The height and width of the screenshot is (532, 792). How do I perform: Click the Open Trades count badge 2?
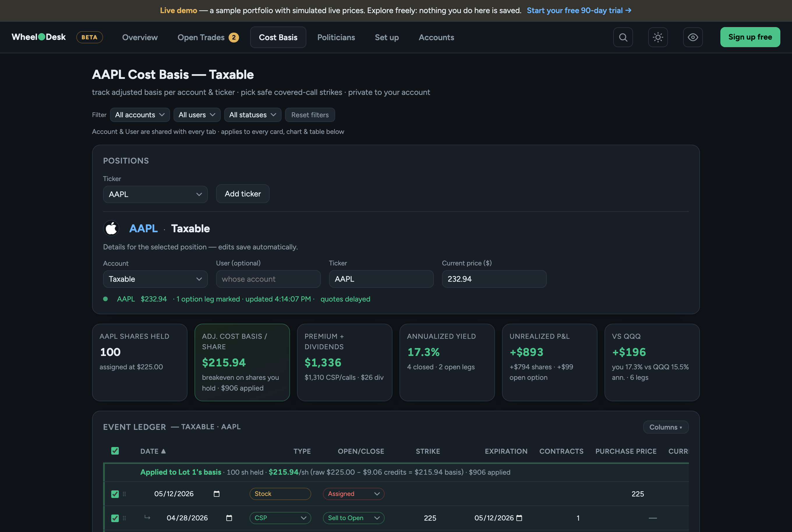(x=234, y=37)
